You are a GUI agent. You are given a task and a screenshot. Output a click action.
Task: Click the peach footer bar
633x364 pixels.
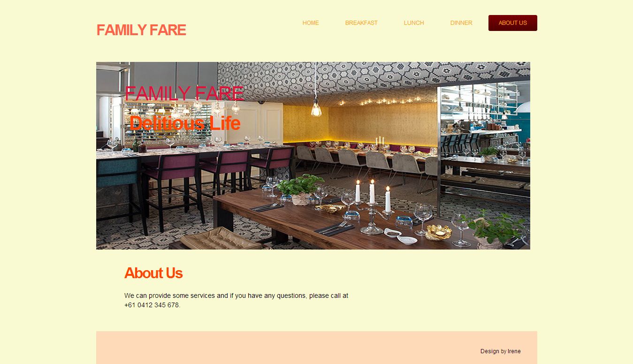(317, 348)
